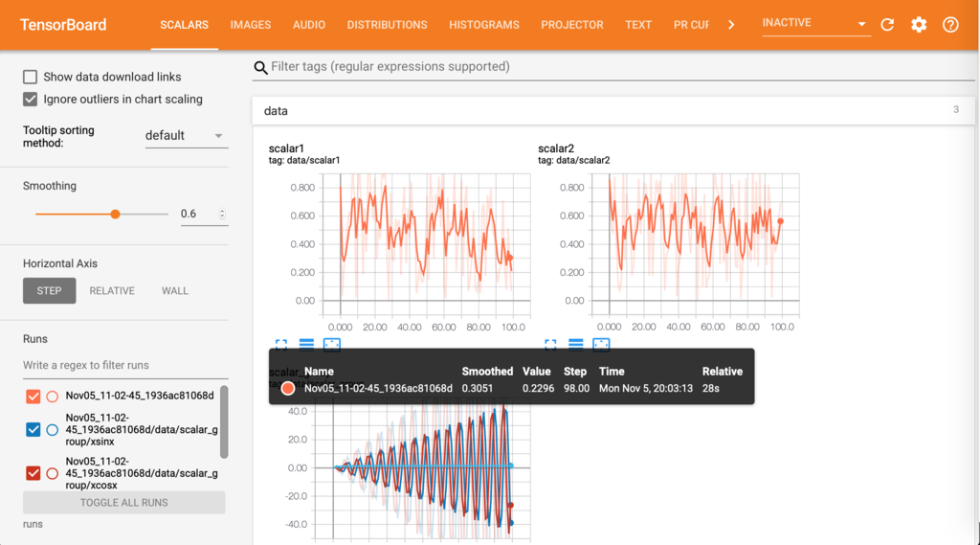This screenshot has width=980, height=545.
Task: Open TensorBoard settings gear
Action: click(x=919, y=24)
